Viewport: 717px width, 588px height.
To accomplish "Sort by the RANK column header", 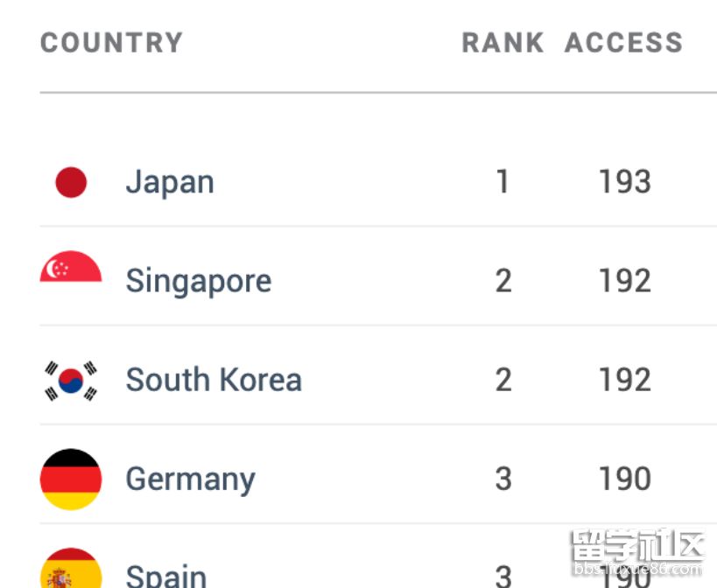I will pyautogui.click(x=503, y=43).
